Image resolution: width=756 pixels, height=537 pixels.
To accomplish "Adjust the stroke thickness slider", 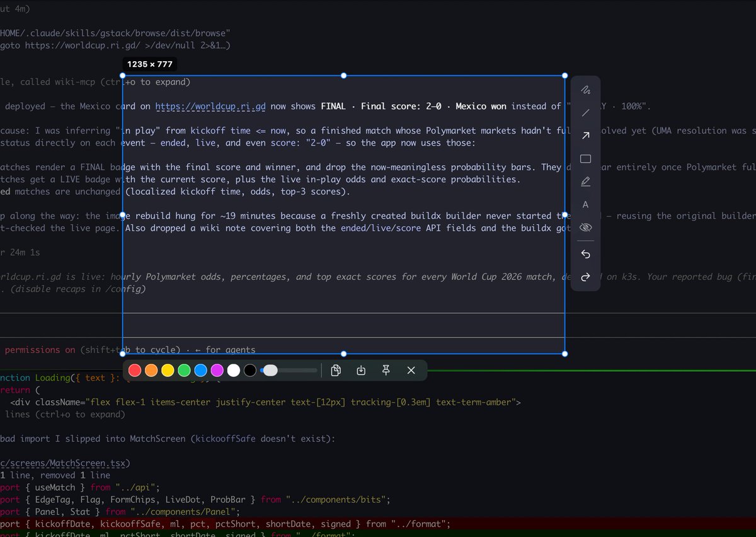I will coord(289,371).
